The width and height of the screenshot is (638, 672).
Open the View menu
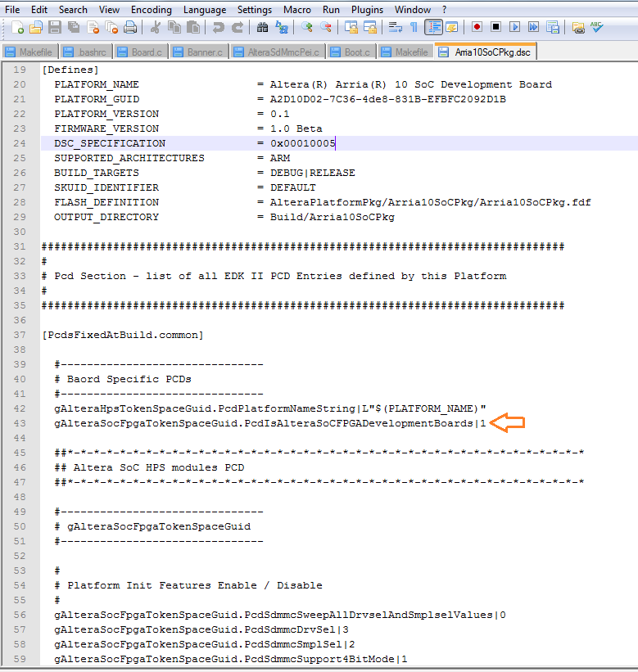[x=109, y=10]
